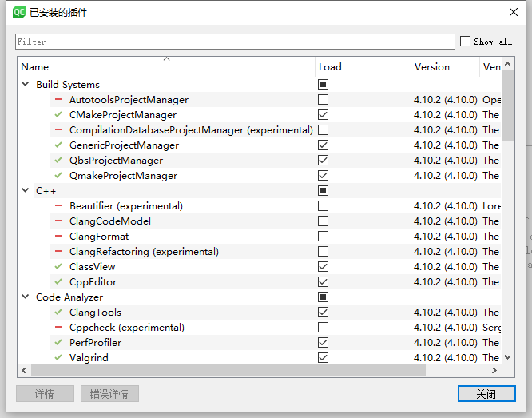Click the Vendor column header
Screen dimensions: 532x418
tap(490, 67)
